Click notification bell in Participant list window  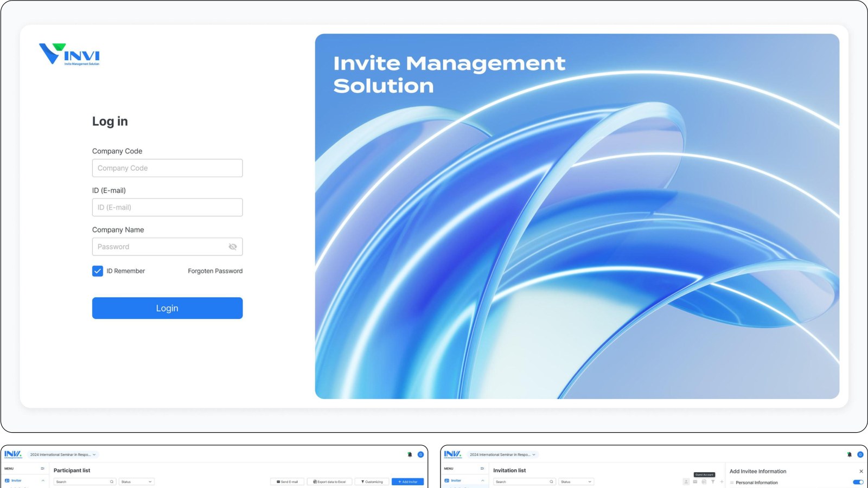(x=410, y=454)
